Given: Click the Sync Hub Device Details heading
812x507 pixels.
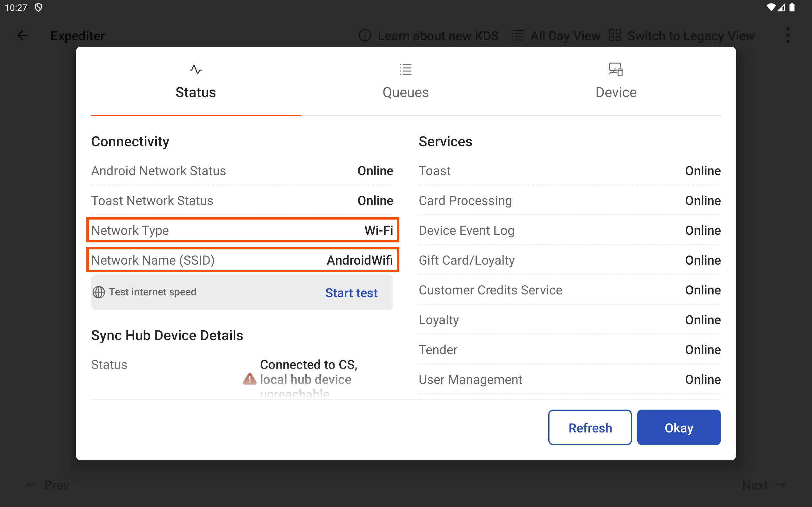Looking at the screenshot, I should (167, 335).
